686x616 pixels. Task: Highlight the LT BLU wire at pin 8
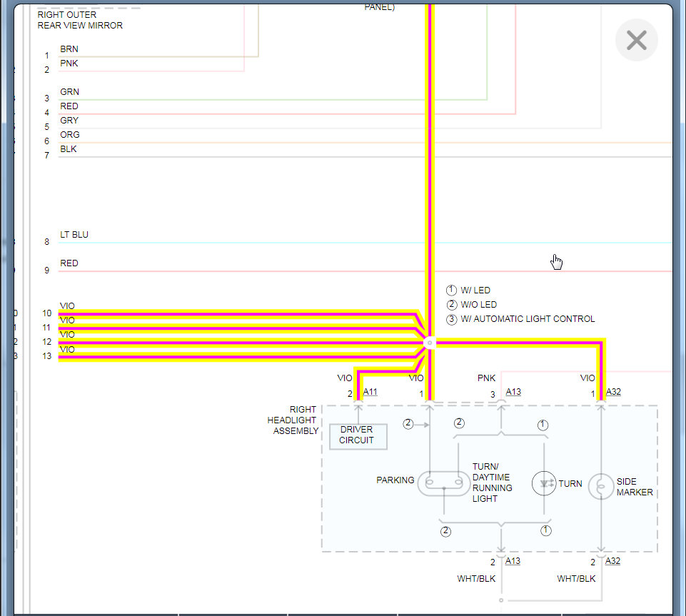pyautogui.click(x=365, y=243)
